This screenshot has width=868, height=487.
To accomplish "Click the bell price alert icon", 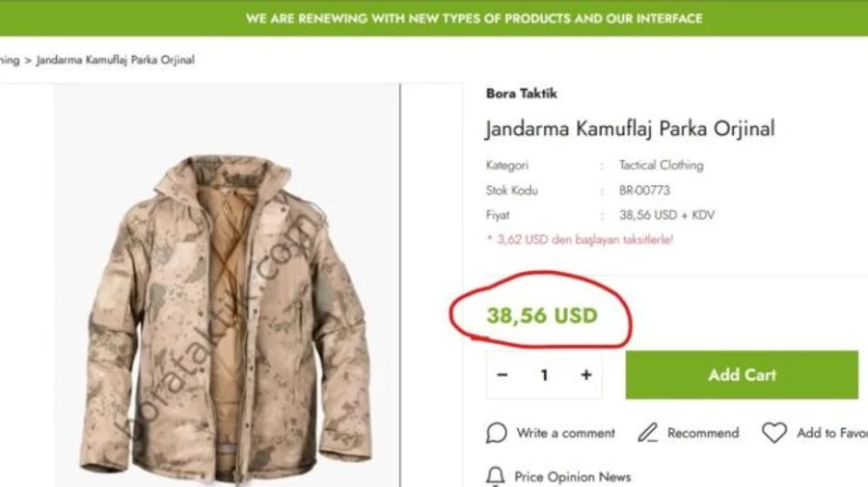I will tap(496, 476).
